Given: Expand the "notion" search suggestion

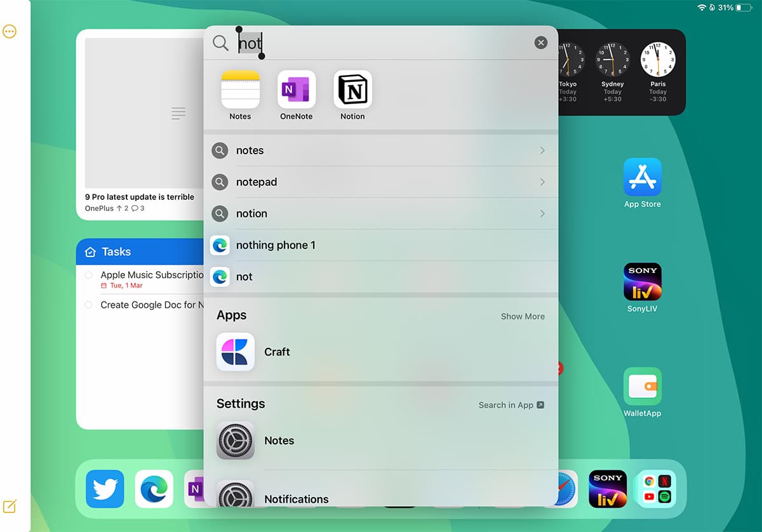Looking at the screenshot, I should click(x=543, y=214).
